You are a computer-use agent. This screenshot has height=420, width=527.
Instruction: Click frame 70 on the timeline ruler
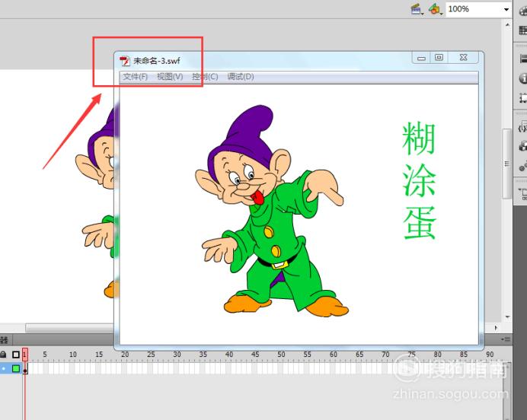pos(385,355)
